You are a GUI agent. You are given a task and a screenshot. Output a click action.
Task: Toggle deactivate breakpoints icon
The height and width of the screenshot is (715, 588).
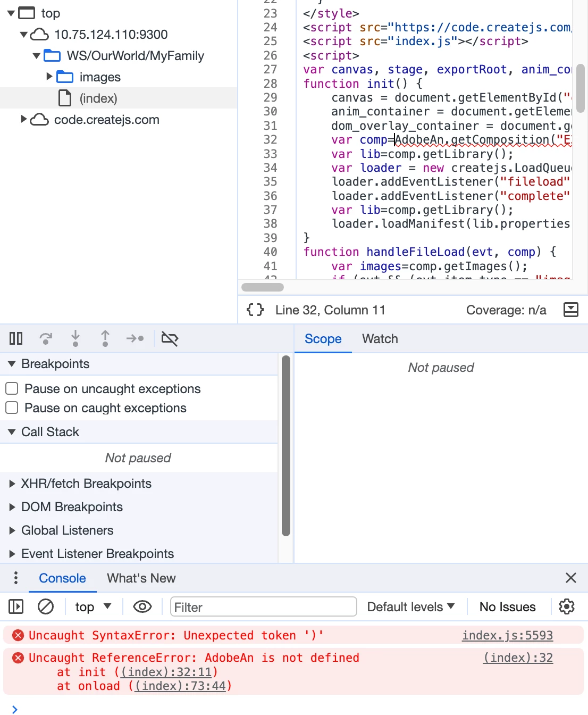[170, 338]
